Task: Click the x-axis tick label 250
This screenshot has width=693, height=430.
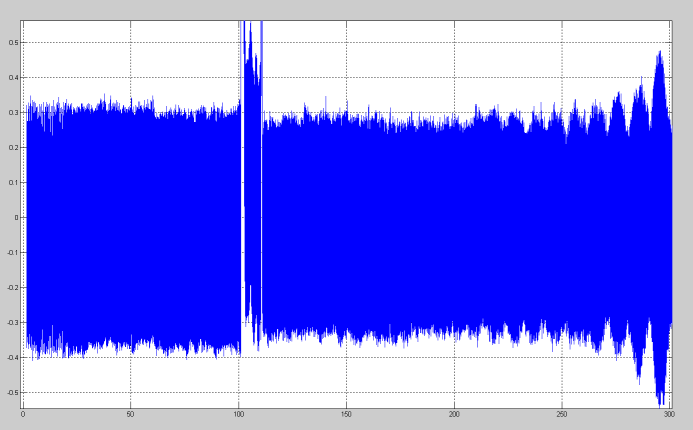Action: click(562, 413)
